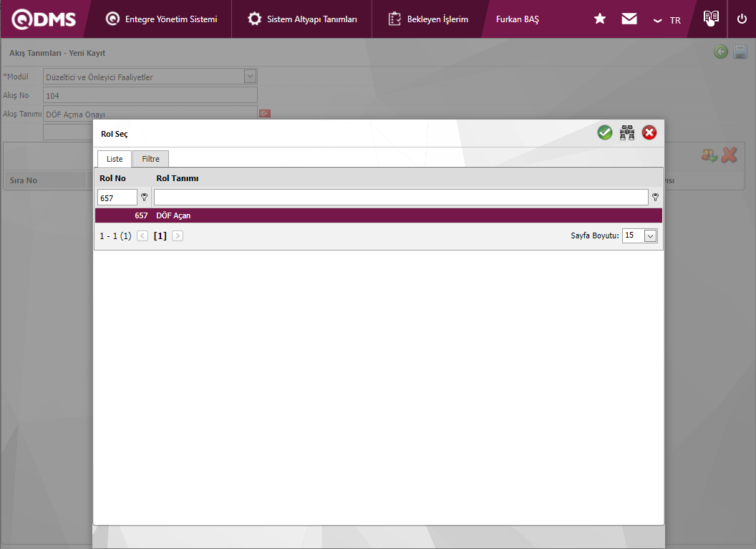
Task: Click the Akış No input field
Action: pos(150,95)
